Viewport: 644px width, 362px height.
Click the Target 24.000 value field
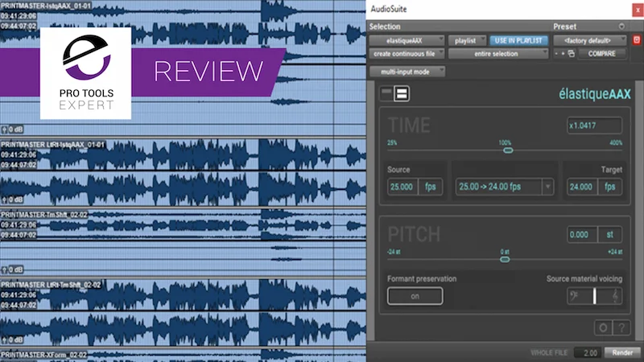(581, 187)
